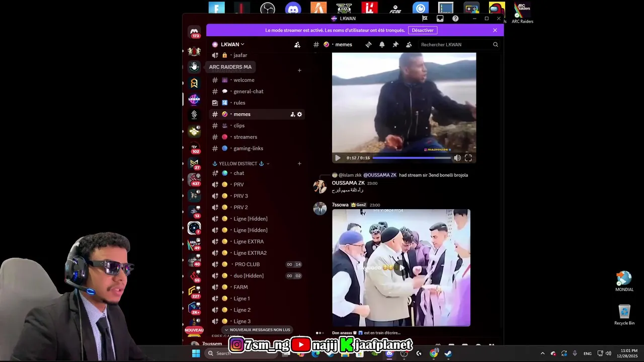
Task: Open ARC Raiders desktop icon
Action: pyautogui.click(x=522, y=13)
